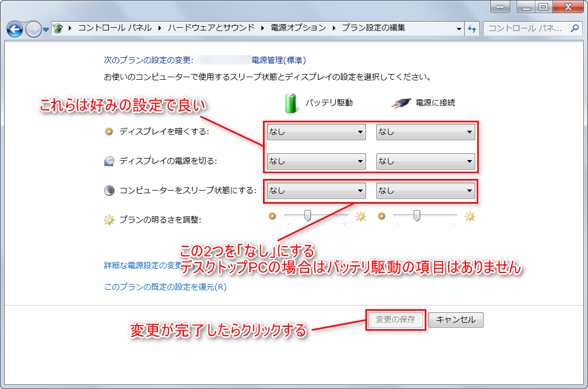The image size is (588, 389).
Task: Click the バッテリ駆動 column label
Action: [329, 103]
